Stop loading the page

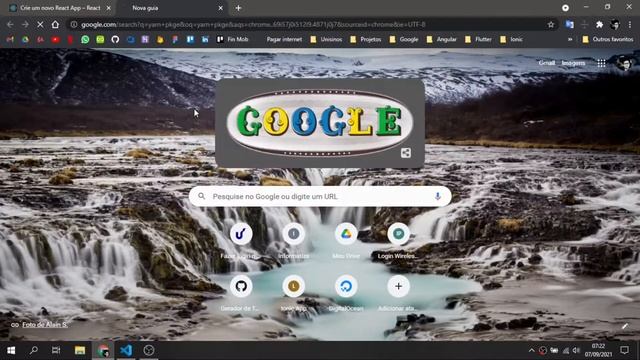[x=40, y=24]
